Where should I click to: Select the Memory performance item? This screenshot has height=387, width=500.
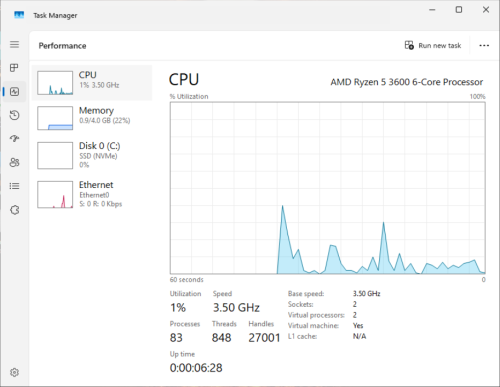(x=92, y=118)
